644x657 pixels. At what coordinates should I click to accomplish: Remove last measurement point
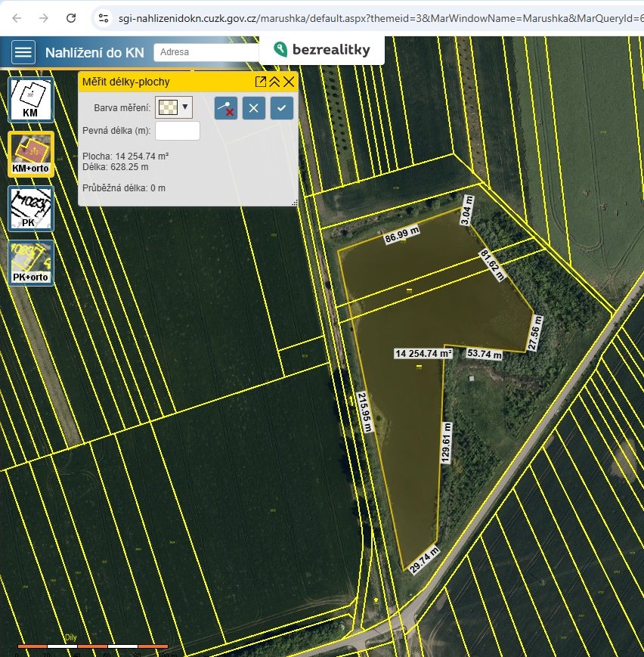[225, 107]
